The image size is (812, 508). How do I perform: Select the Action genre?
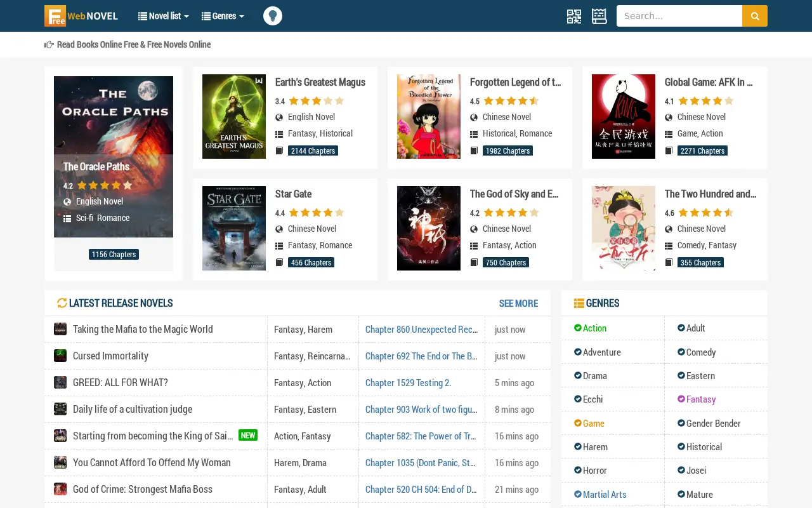pos(594,328)
